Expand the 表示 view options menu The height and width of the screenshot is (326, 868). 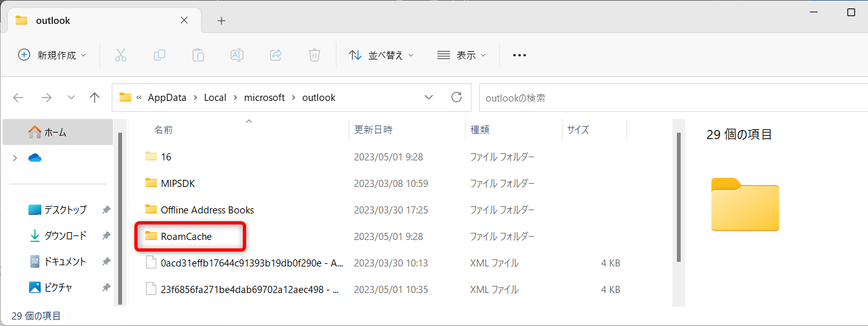pyautogui.click(x=461, y=55)
